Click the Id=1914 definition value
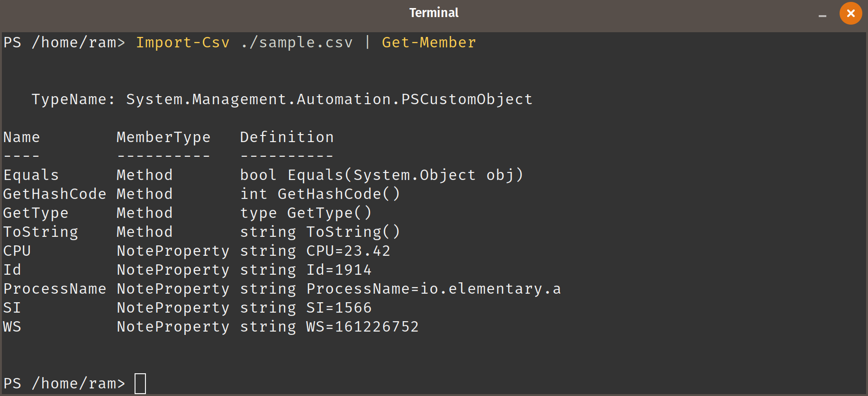The width and height of the screenshot is (868, 396). pos(339,270)
